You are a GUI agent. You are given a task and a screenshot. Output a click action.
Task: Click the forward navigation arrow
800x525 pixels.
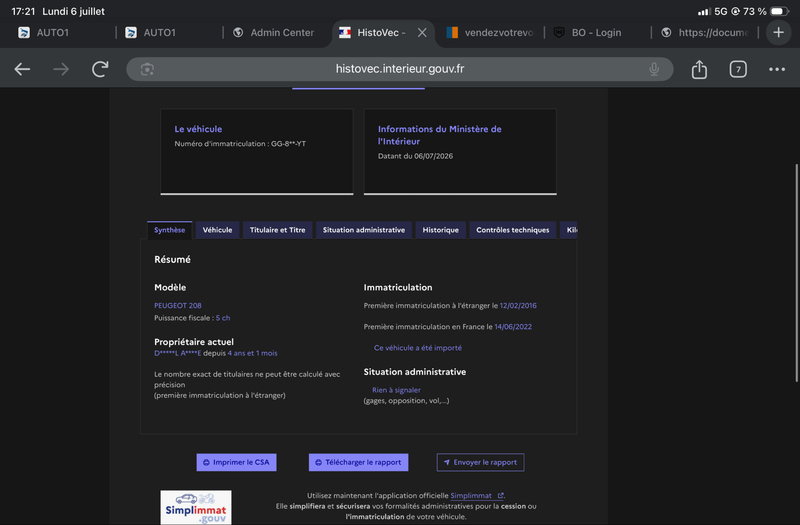coord(61,69)
